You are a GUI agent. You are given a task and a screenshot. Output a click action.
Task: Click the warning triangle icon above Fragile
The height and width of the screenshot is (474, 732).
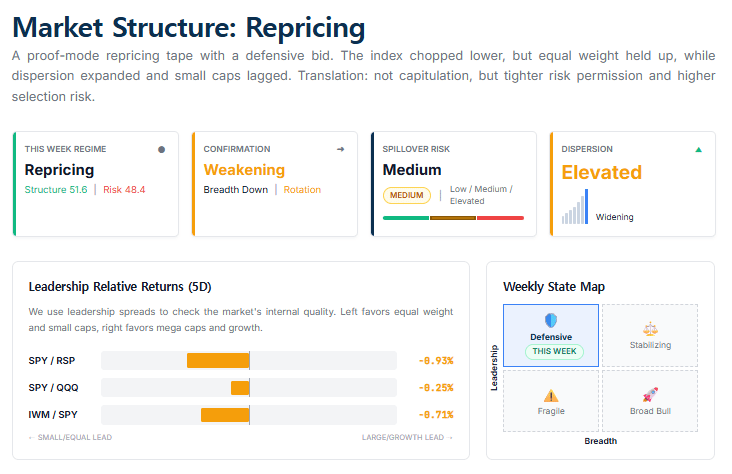tap(551, 395)
